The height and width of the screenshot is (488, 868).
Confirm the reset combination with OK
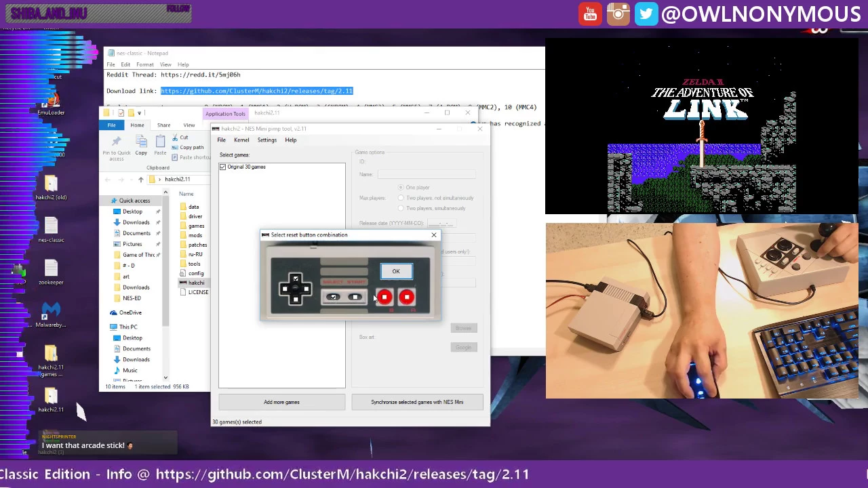tap(396, 271)
